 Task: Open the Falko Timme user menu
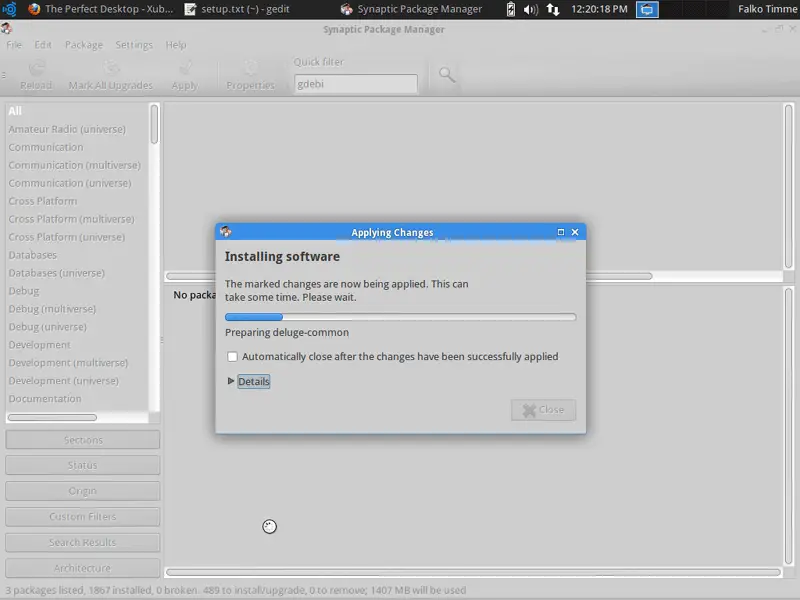(x=767, y=9)
